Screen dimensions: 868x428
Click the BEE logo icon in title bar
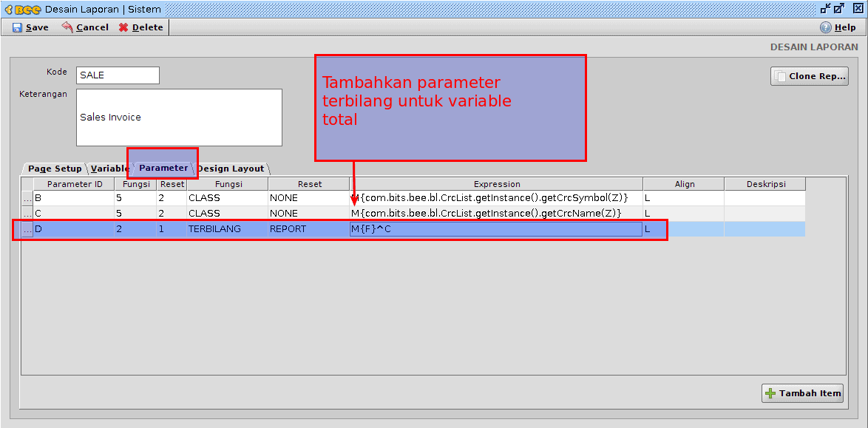(x=22, y=9)
